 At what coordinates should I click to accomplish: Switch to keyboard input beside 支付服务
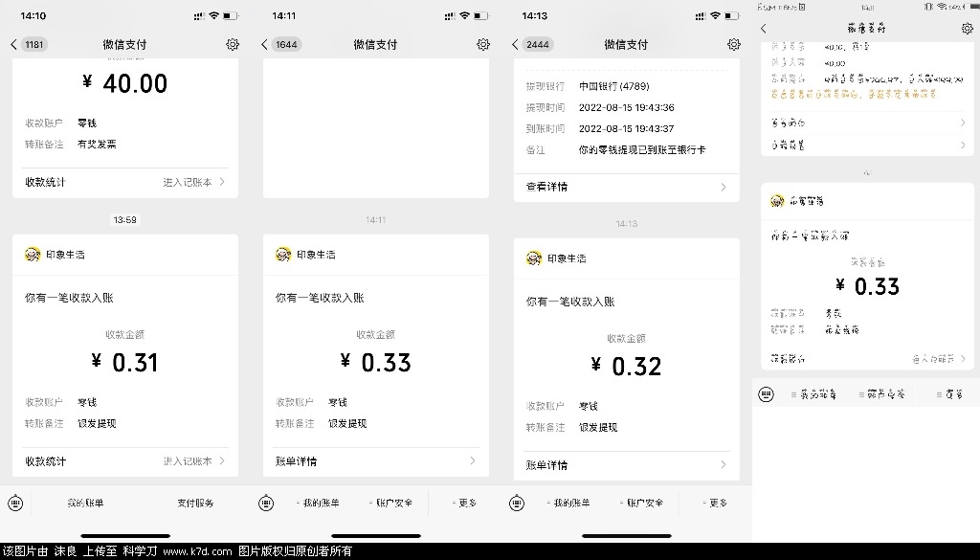pyautogui.click(x=15, y=503)
